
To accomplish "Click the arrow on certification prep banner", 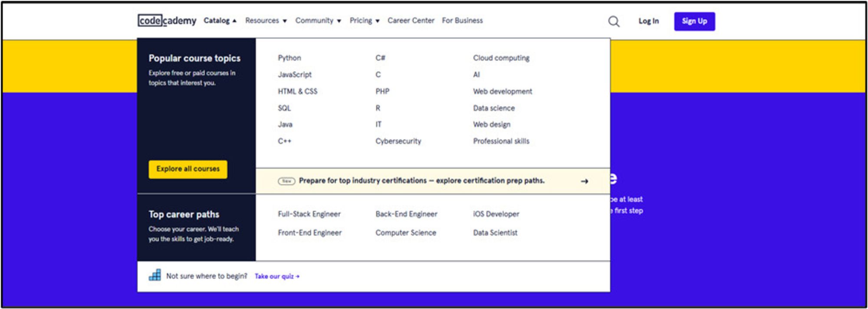I will pos(584,181).
